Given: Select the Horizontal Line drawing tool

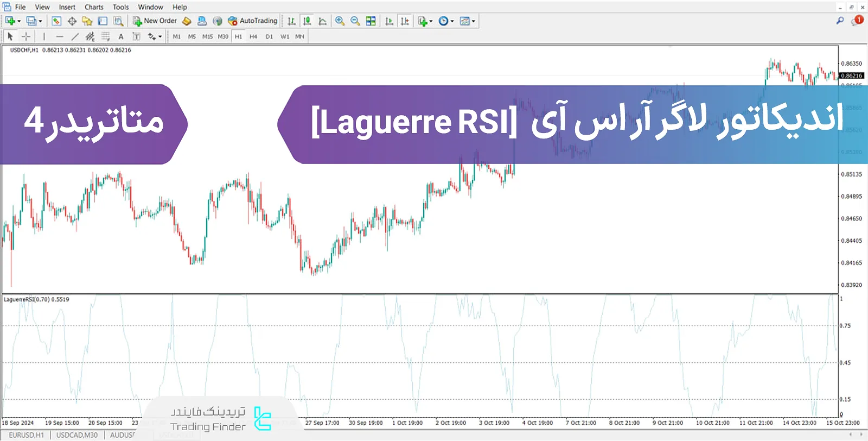Looking at the screenshot, I should [60, 36].
